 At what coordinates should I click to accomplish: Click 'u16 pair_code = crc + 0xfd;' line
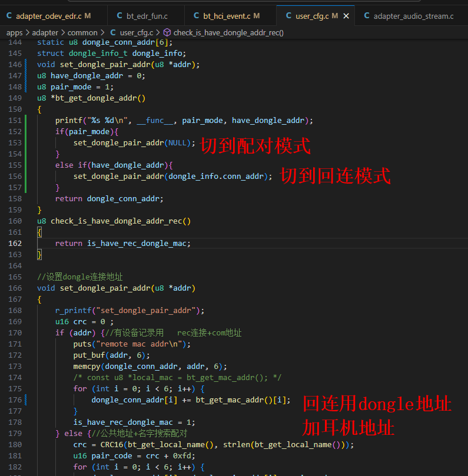click(x=134, y=456)
